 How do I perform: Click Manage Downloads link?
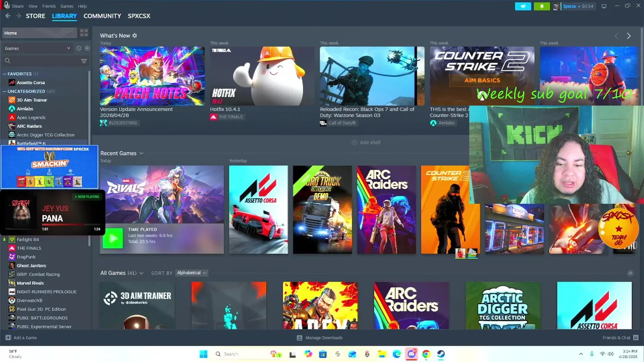324,337
